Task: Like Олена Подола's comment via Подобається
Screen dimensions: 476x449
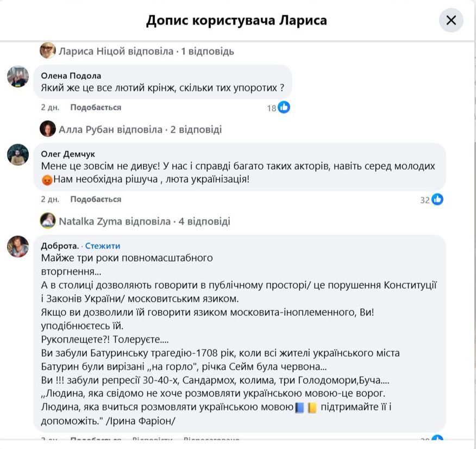Action: click(x=96, y=108)
